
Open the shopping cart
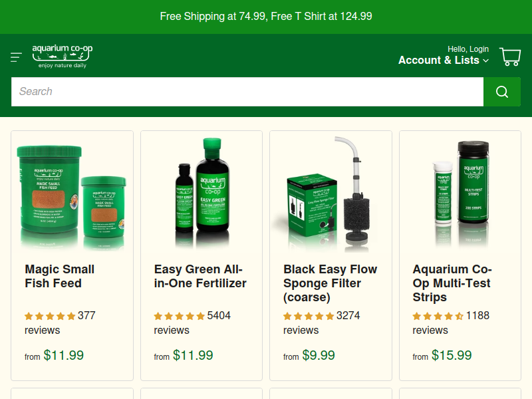pos(510,57)
